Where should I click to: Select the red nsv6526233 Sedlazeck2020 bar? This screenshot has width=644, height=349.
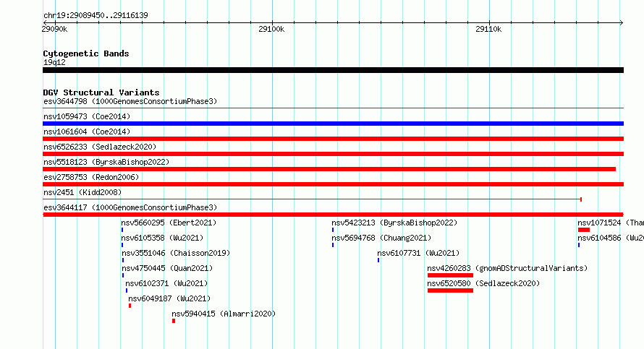(333, 154)
